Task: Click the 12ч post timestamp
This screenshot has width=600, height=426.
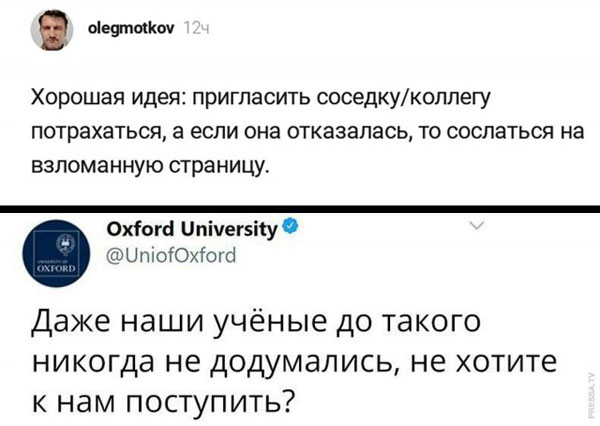Action: (x=194, y=31)
